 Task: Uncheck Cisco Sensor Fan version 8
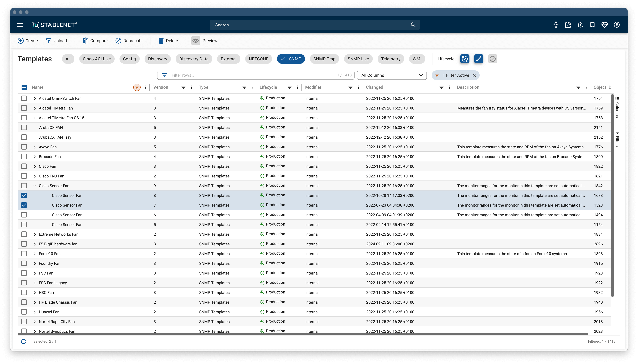[x=24, y=195]
